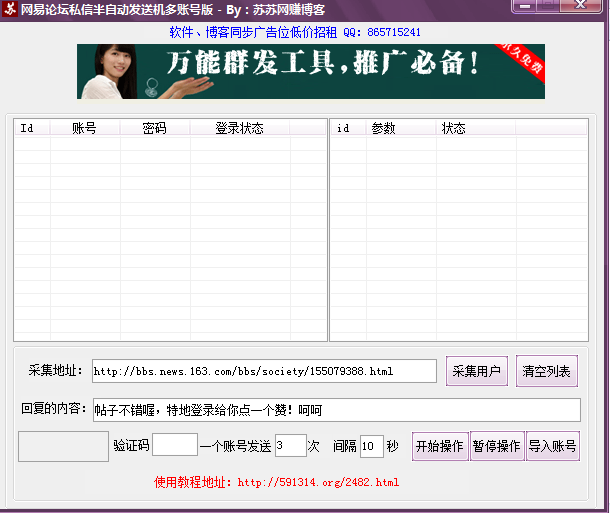Click the id column header in right list
Image resolution: width=610 pixels, height=513 pixels.
tap(349, 128)
